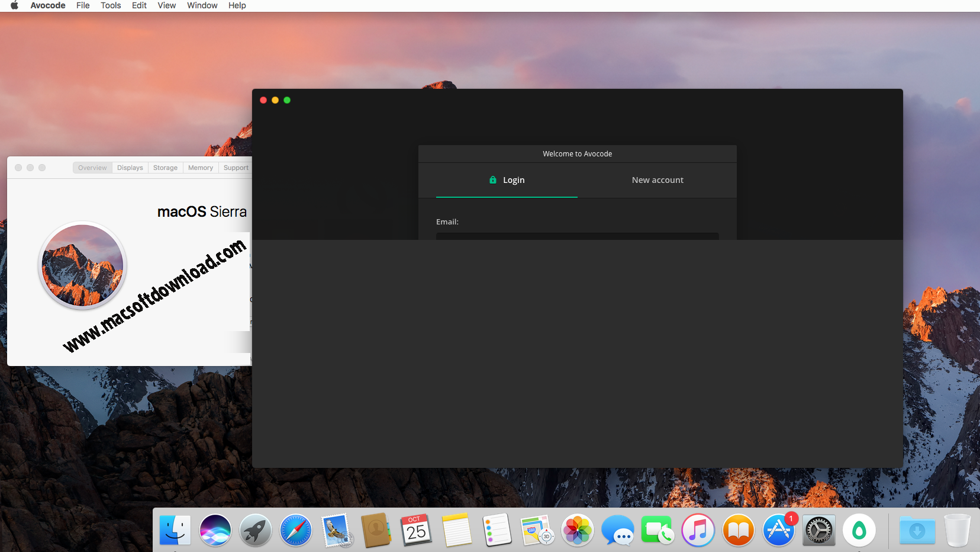This screenshot has width=980, height=552.
Task: Open iBooks icon in dock
Action: [739, 530]
